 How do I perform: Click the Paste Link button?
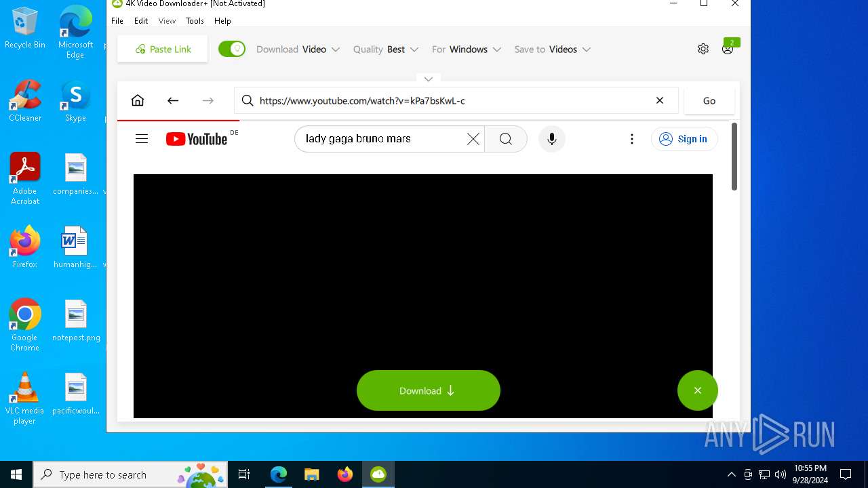[163, 49]
